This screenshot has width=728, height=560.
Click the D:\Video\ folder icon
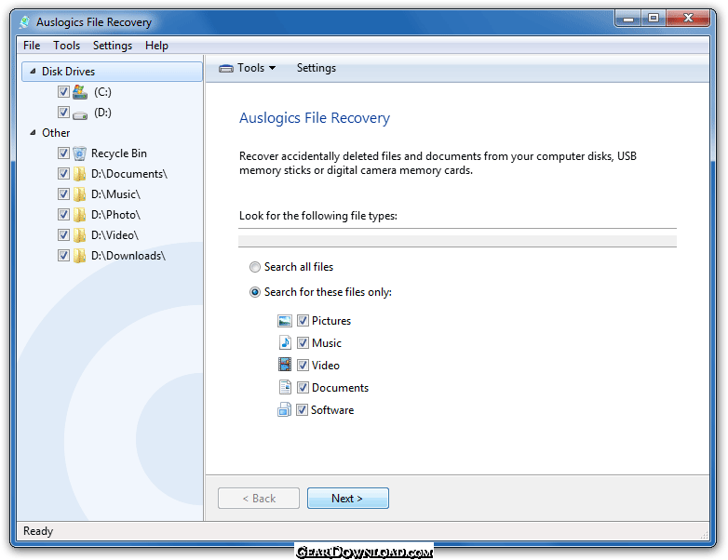coord(80,235)
